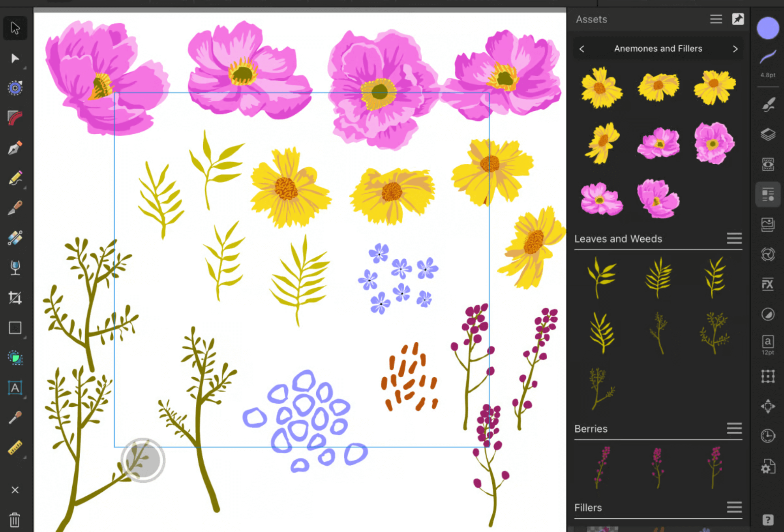The height and width of the screenshot is (532, 784).
Task: Click the help question mark icon
Action: pyautogui.click(x=768, y=520)
